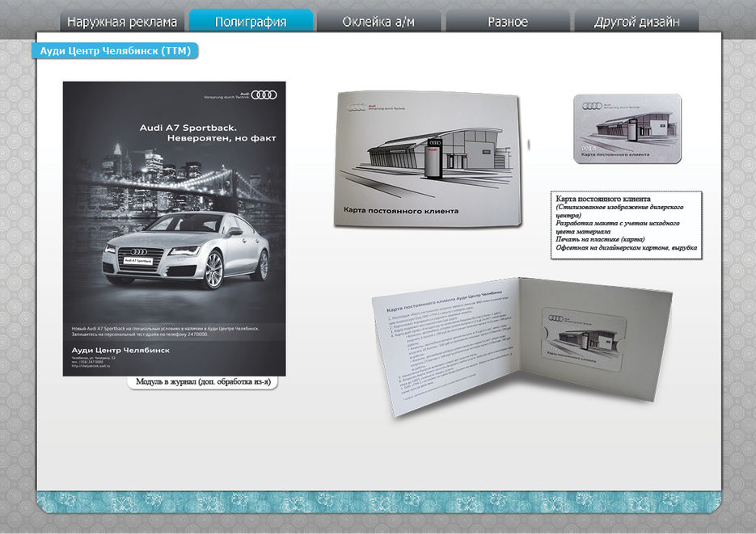Image resolution: width=756 pixels, height=534 pixels.
Task: Open the Разное tab
Action: click(x=507, y=22)
